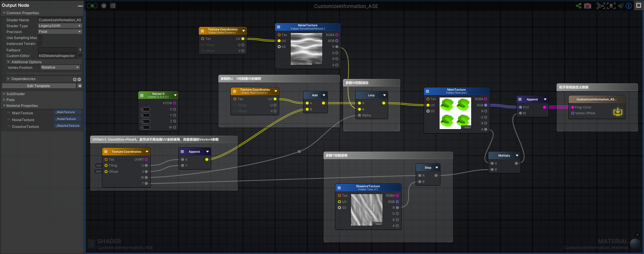Open the Multiply node dropdown arrow
This screenshot has width=644, height=254.
[x=517, y=155]
